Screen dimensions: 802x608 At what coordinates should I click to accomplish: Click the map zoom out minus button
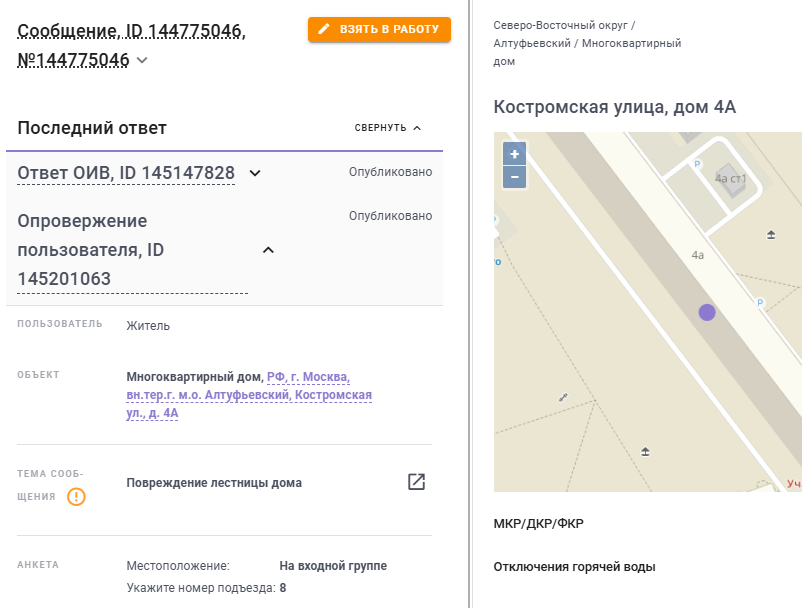[515, 177]
